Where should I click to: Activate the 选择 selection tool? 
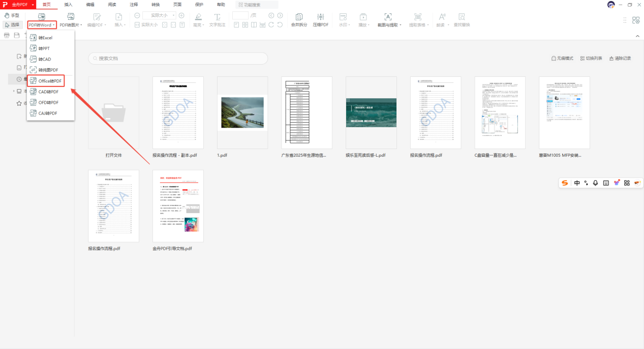(x=12, y=24)
